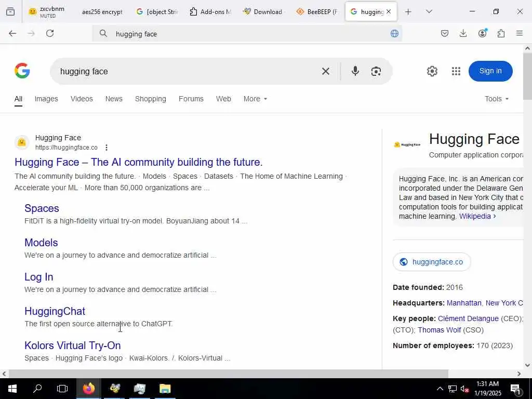532x399 pixels.
Task: Close the hugging face Google tab
Action: [x=389, y=11]
